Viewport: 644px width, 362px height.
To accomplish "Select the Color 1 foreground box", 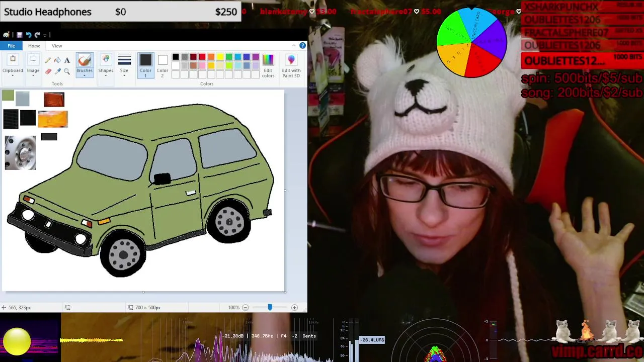I will pyautogui.click(x=145, y=65).
